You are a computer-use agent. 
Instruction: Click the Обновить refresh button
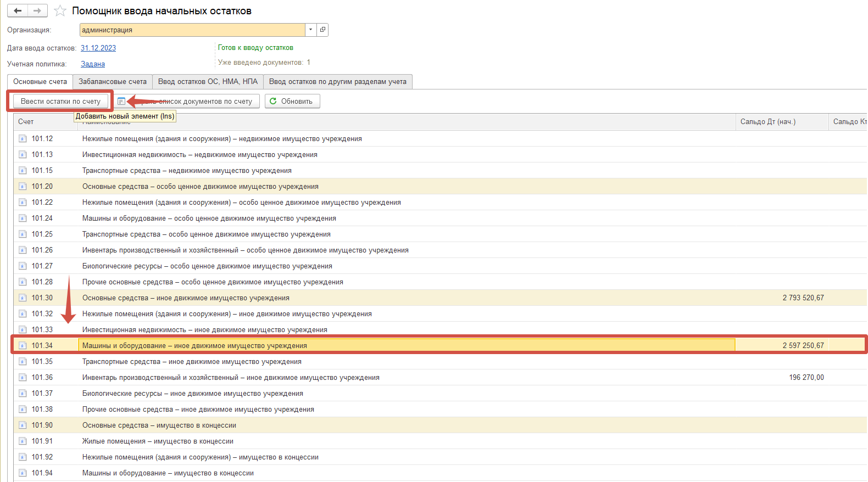[x=292, y=101]
